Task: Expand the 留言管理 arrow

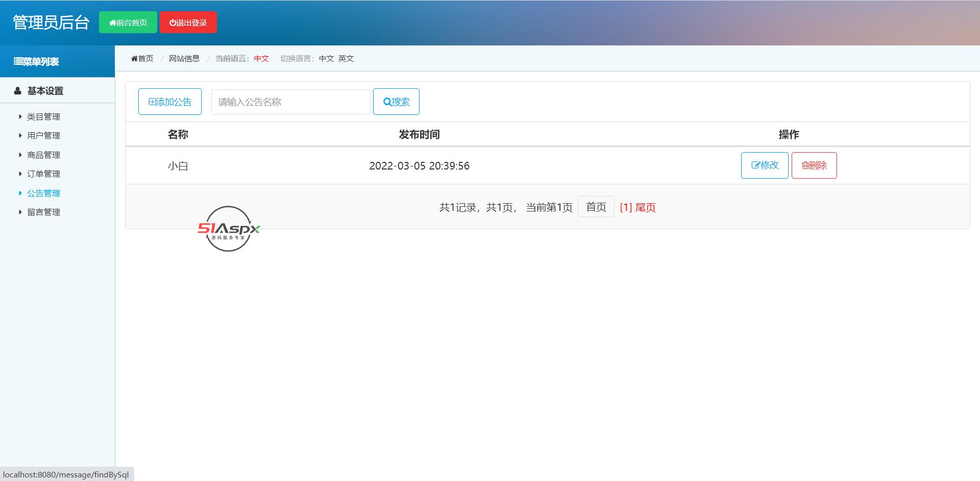Action: pyautogui.click(x=20, y=212)
